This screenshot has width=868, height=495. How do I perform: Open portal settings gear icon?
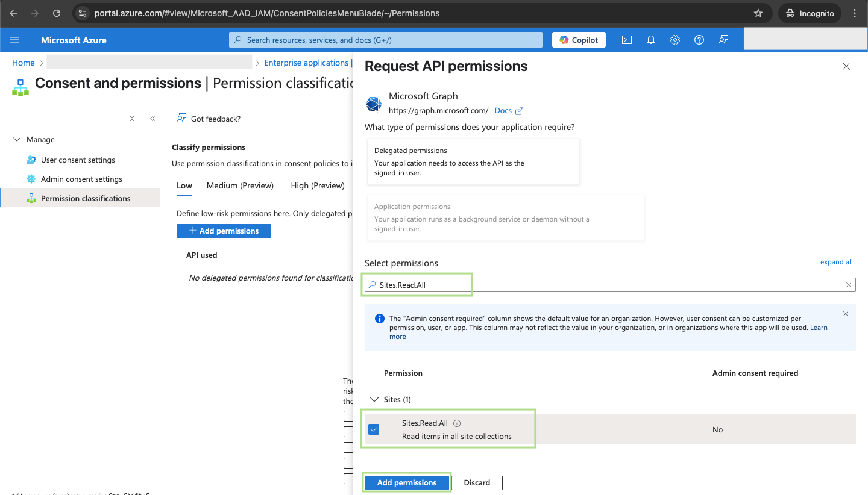click(675, 40)
